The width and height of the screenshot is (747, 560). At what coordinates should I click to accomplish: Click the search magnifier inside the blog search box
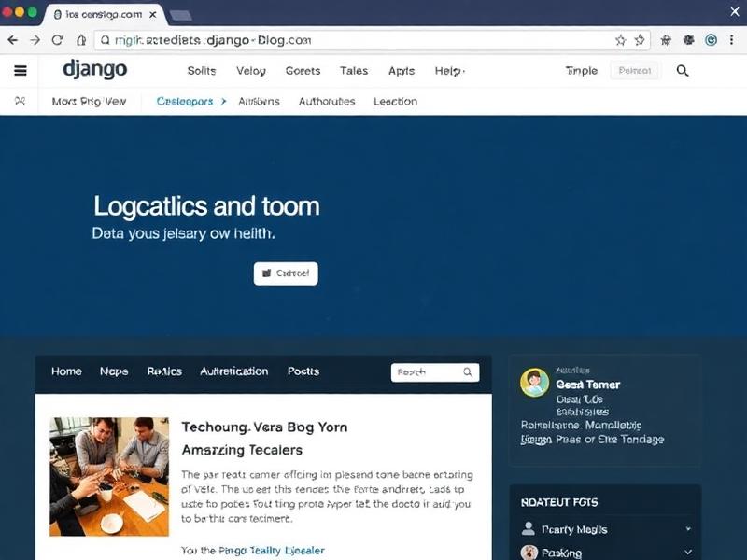pos(468,371)
